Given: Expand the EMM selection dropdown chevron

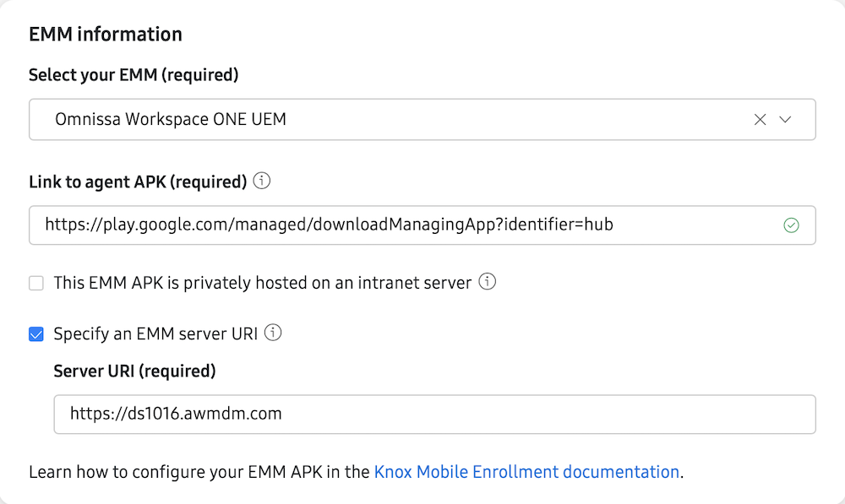Looking at the screenshot, I should pos(785,120).
